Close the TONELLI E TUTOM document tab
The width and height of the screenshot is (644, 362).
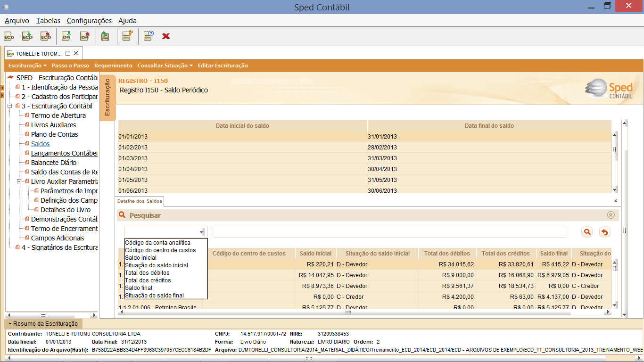pyautogui.click(x=76, y=53)
